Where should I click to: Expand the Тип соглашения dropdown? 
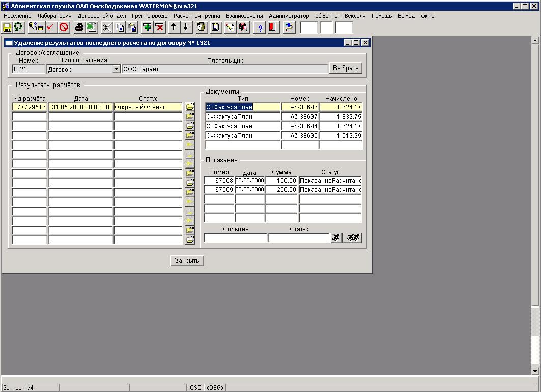coord(116,69)
